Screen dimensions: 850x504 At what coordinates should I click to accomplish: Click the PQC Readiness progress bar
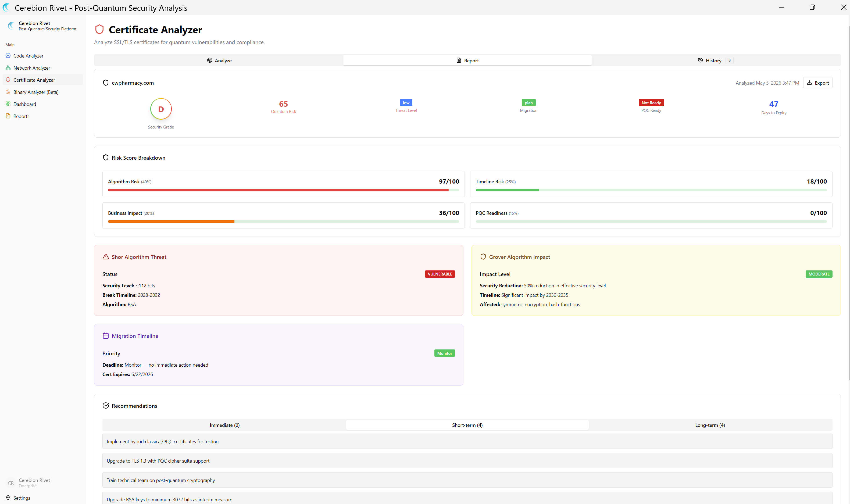coord(651,221)
